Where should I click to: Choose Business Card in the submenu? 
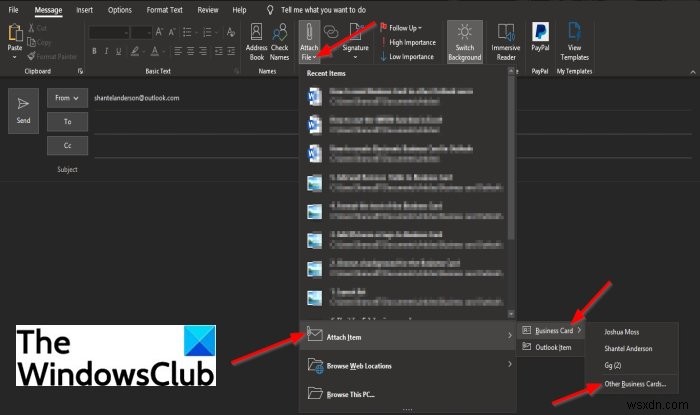550,331
